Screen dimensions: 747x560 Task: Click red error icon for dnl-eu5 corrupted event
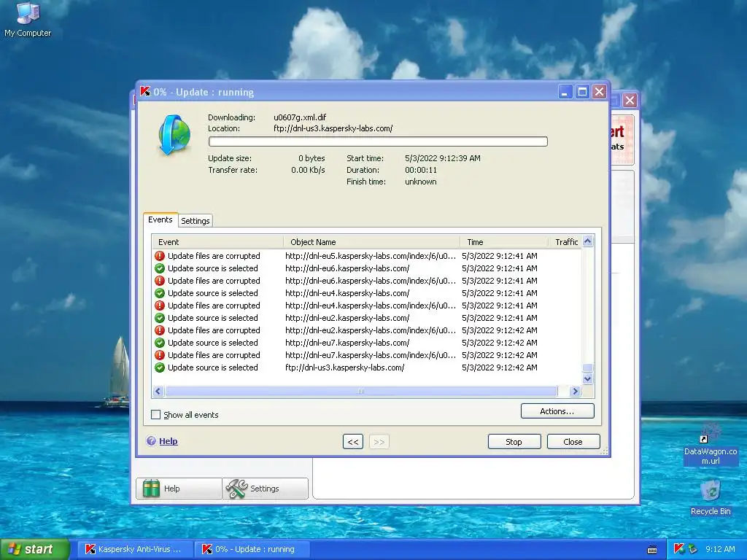pyautogui.click(x=160, y=256)
